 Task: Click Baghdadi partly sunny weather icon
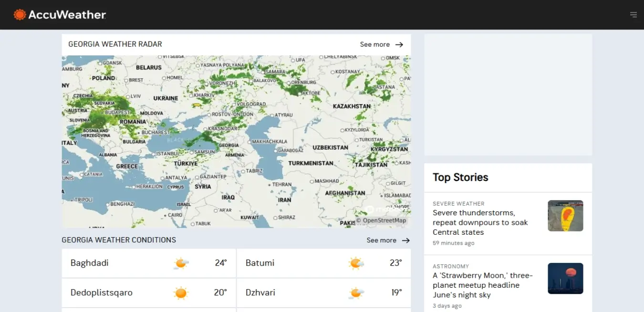[x=181, y=263]
